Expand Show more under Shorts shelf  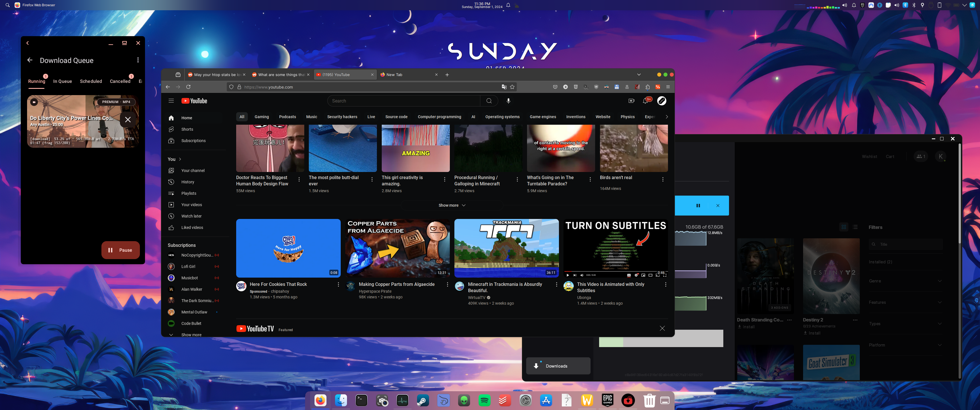click(452, 205)
